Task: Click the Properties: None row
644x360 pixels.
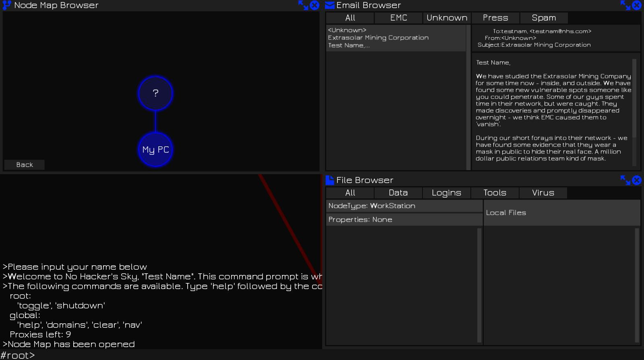Action: (x=404, y=219)
